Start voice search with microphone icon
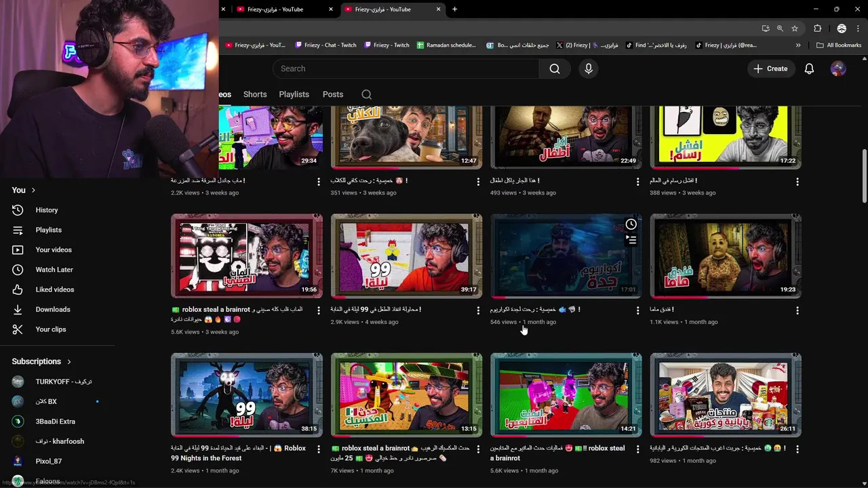This screenshot has height=488, width=868. 589,68
